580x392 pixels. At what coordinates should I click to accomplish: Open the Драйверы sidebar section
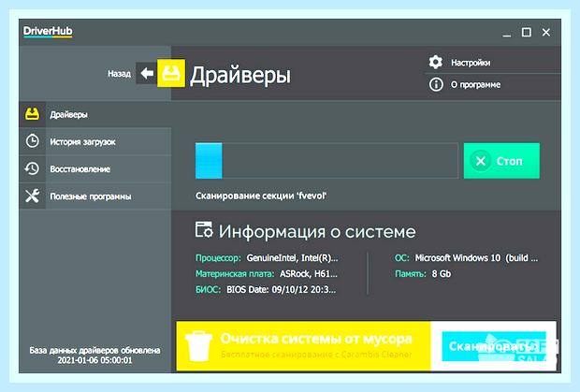click(95, 114)
